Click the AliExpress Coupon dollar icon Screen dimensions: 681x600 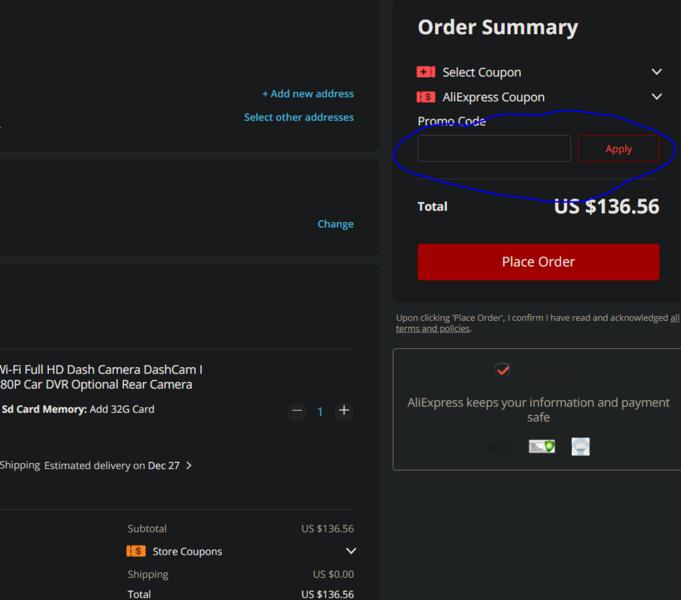point(426,97)
